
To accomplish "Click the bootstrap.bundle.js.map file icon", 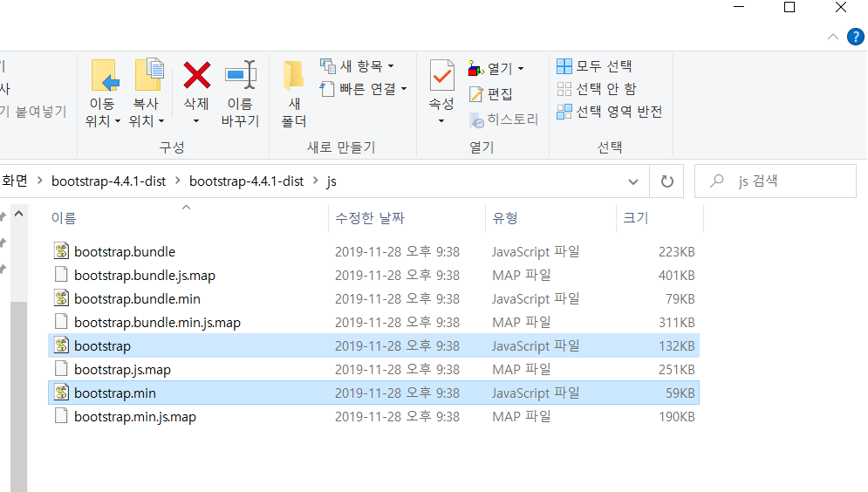I will (61, 275).
